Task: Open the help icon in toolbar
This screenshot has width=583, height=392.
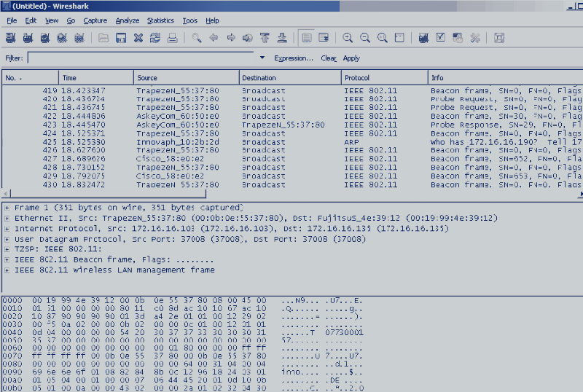Action: pyautogui.click(x=499, y=38)
